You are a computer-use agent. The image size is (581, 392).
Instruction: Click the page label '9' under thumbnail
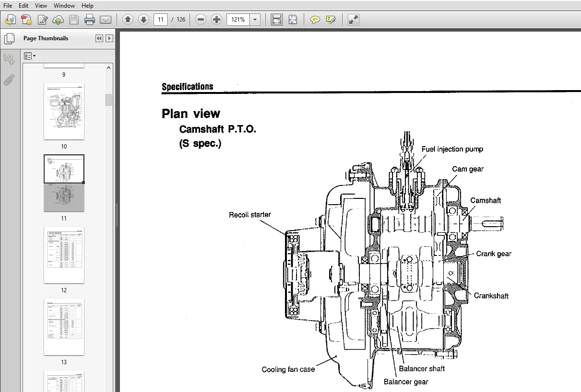[x=64, y=75]
